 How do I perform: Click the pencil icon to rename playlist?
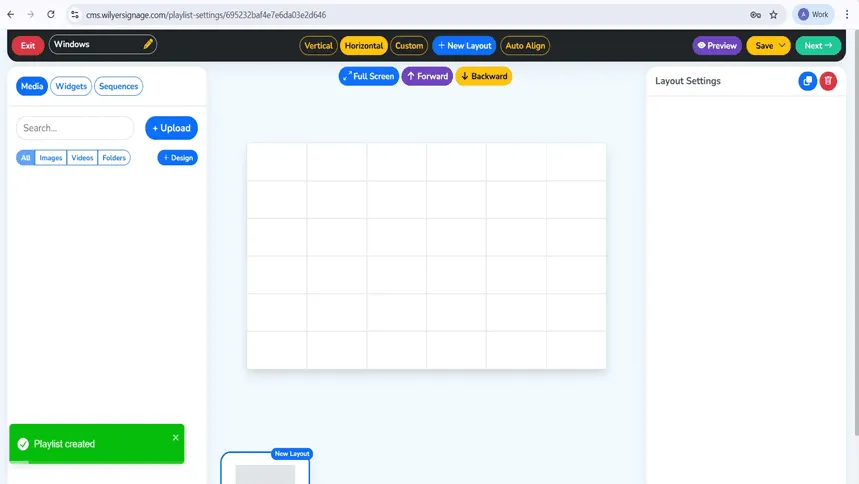point(148,44)
